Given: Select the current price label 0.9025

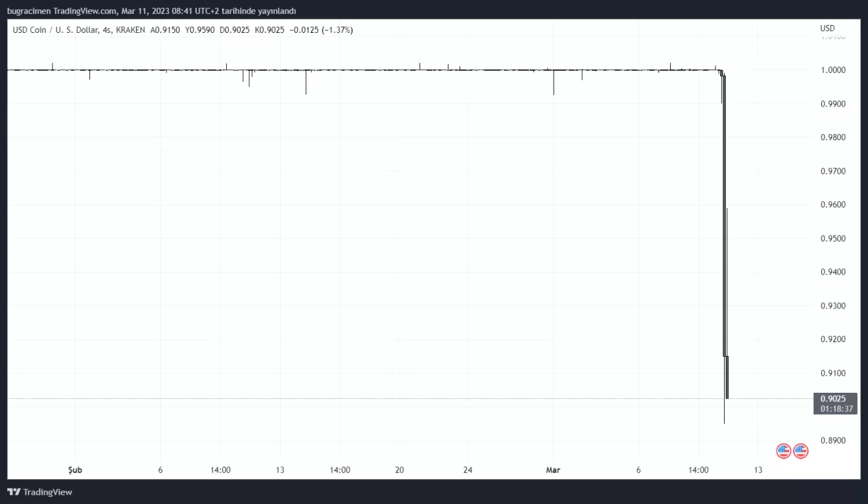Looking at the screenshot, I should tap(834, 398).
